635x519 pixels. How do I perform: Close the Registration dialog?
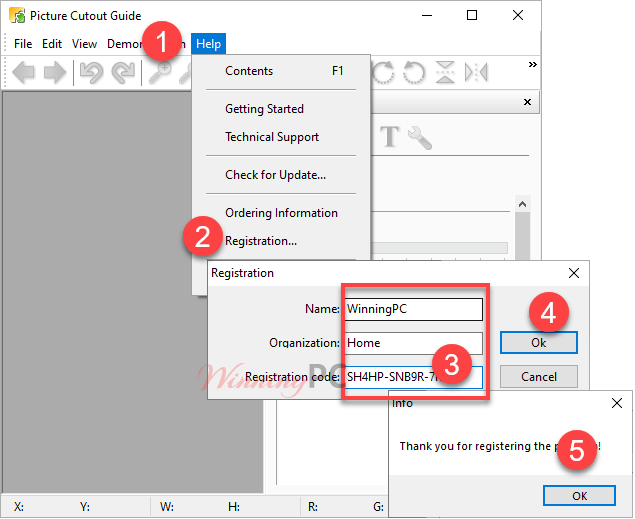574,273
